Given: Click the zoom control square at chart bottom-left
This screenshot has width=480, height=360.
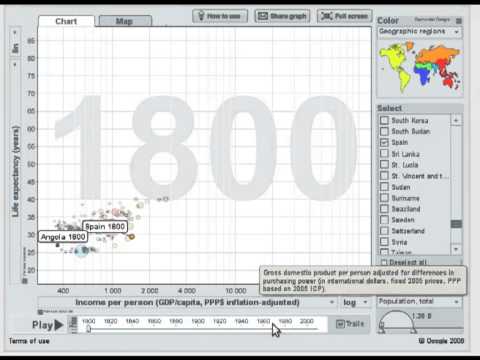Looking at the screenshot, I should (x=24, y=281).
